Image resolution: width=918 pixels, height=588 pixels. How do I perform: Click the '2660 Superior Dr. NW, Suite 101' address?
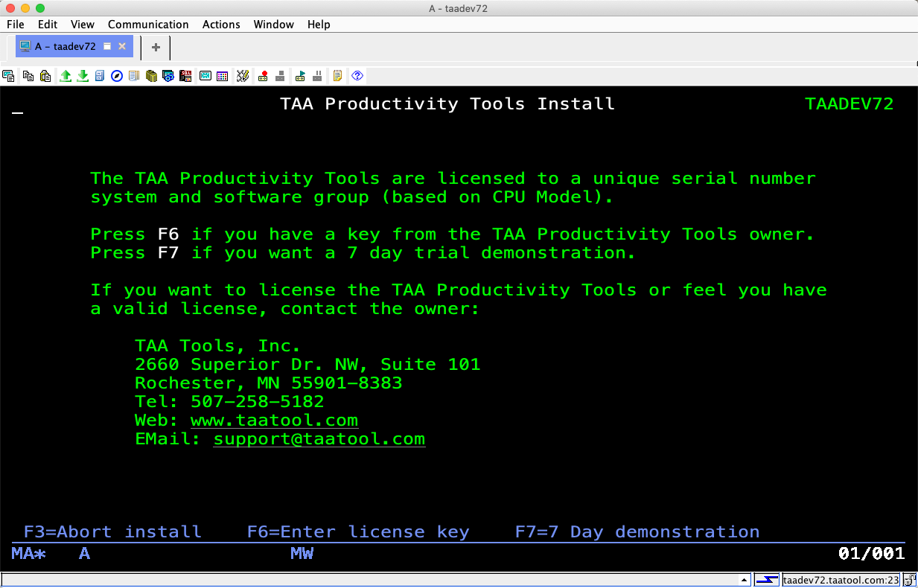pos(307,365)
